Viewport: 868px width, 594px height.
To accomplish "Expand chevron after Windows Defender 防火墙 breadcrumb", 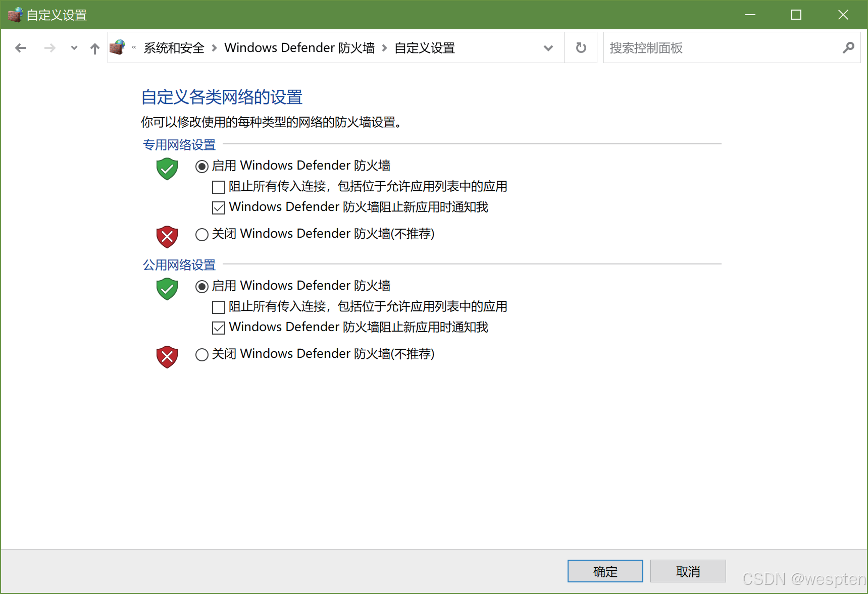I will point(384,48).
